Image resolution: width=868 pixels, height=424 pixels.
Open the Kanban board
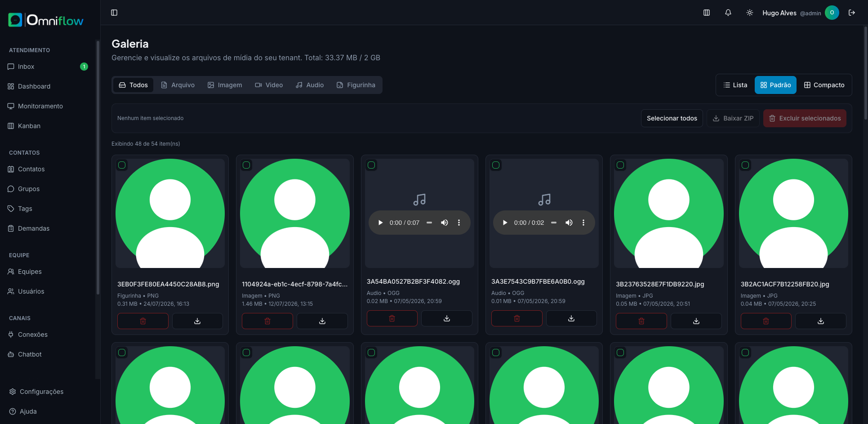(x=48, y=126)
